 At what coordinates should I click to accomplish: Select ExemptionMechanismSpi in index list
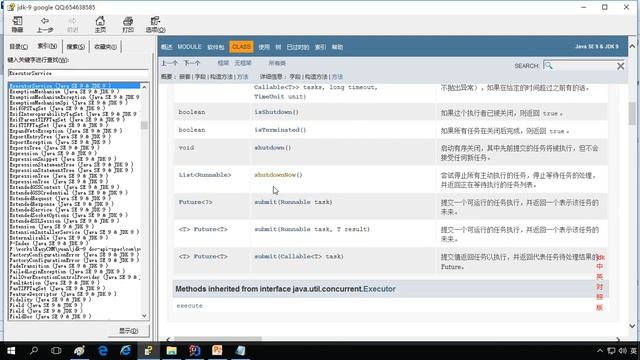click(x=68, y=103)
